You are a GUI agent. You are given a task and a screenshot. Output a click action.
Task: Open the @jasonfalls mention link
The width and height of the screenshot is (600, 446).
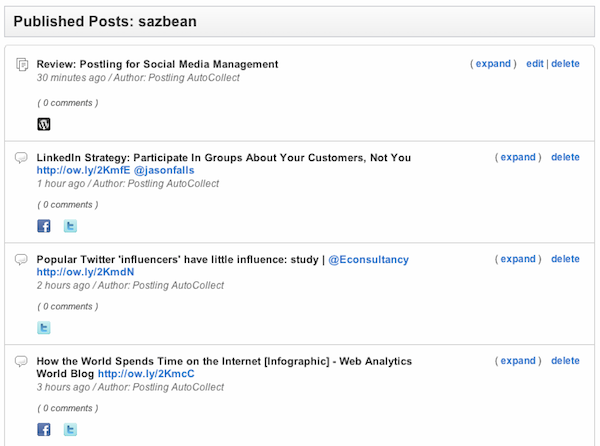point(168,170)
